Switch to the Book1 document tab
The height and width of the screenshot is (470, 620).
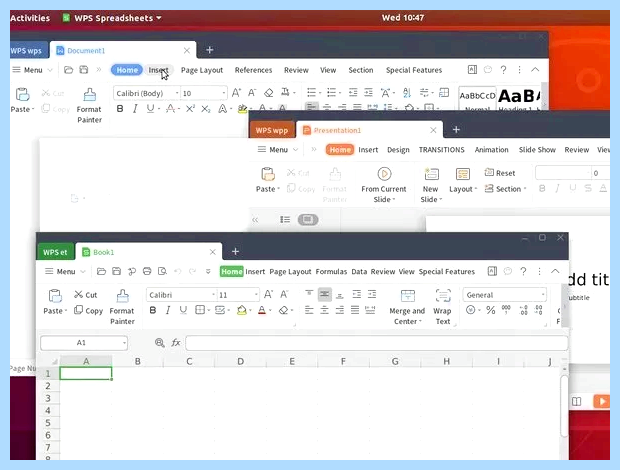(148, 252)
